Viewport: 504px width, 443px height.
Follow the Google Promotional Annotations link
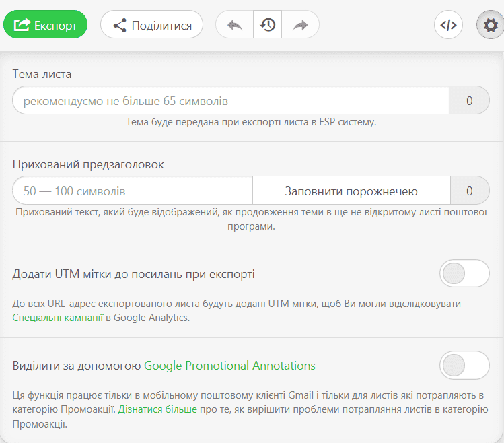click(x=229, y=366)
